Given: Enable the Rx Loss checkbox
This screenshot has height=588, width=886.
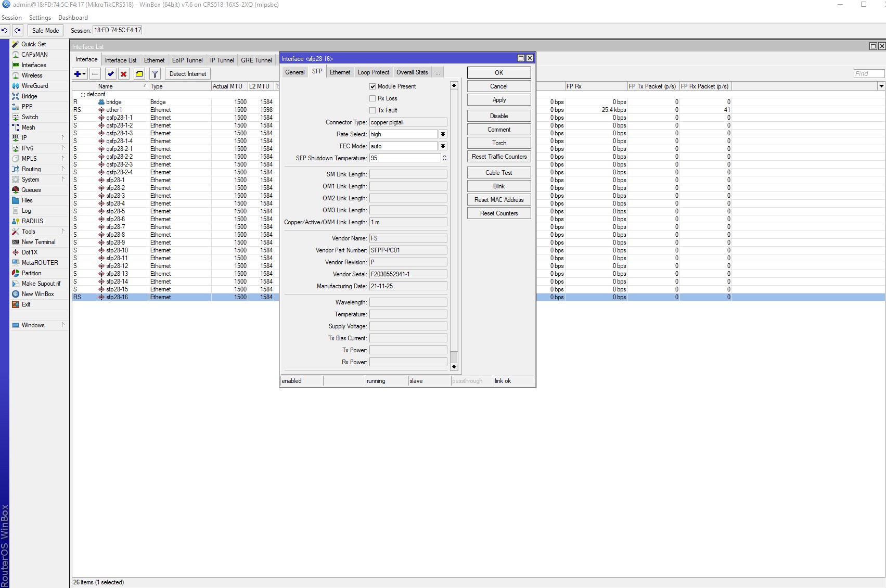Looking at the screenshot, I should (x=373, y=98).
